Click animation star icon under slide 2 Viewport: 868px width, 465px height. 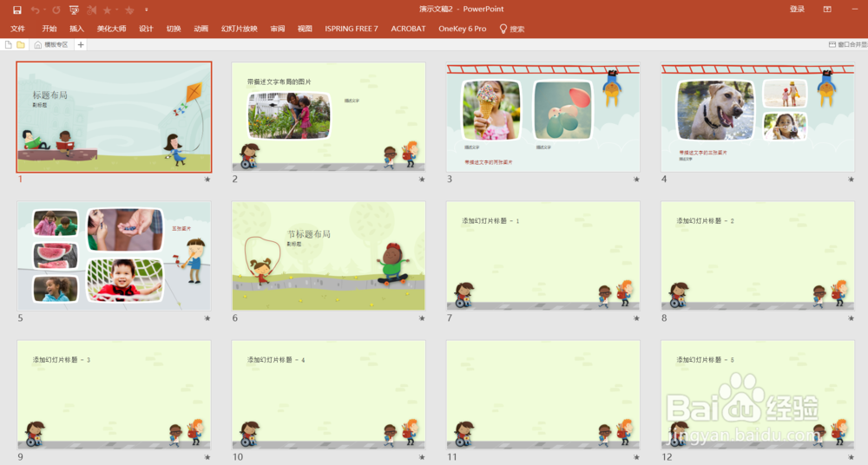(422, 180)
